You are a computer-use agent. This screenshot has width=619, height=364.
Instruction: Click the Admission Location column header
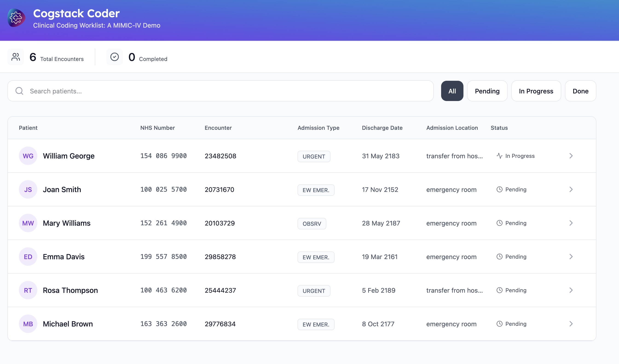click(452, 128)
